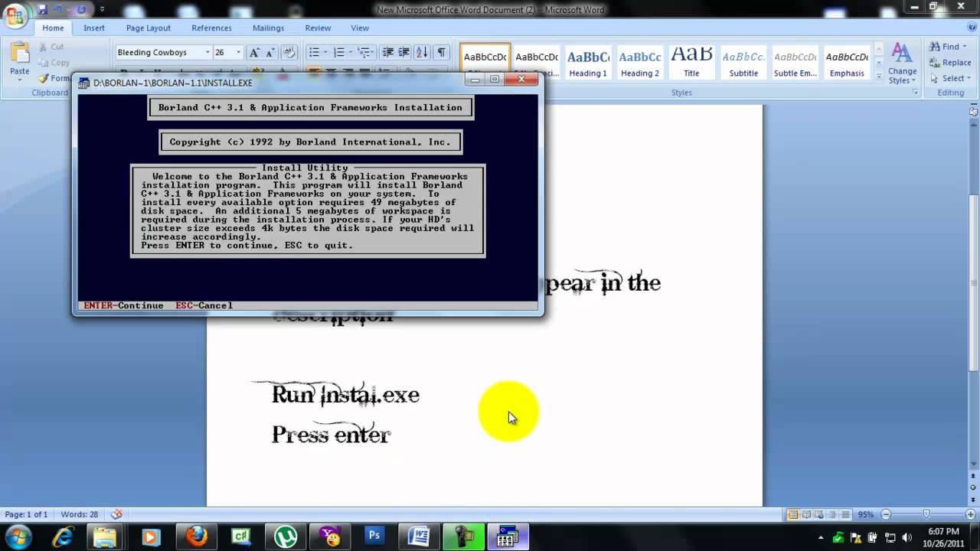The height and width of the screenshot is (551, 980).
Task: Grow font size icon
Action: pyautogui.click(x=255, y=52)
